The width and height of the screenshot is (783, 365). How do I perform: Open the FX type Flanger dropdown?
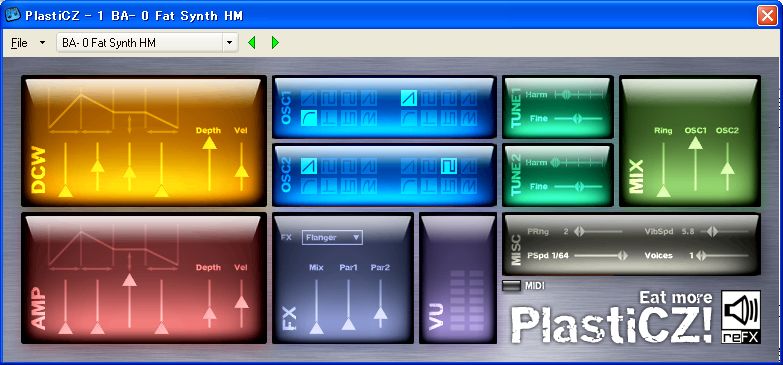(x=332, y=238)
